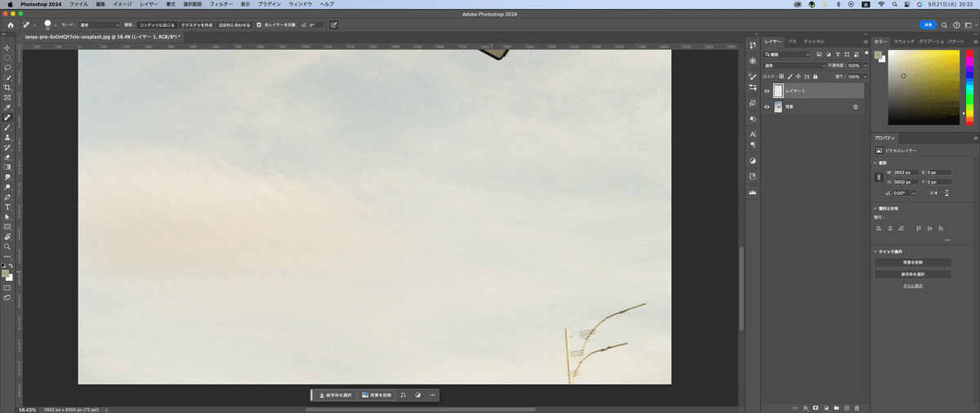Screen dimensions: 980x413
Task: Click the 近似色に合わせる button
Action: pyautogui.click(x=234, y=25)
